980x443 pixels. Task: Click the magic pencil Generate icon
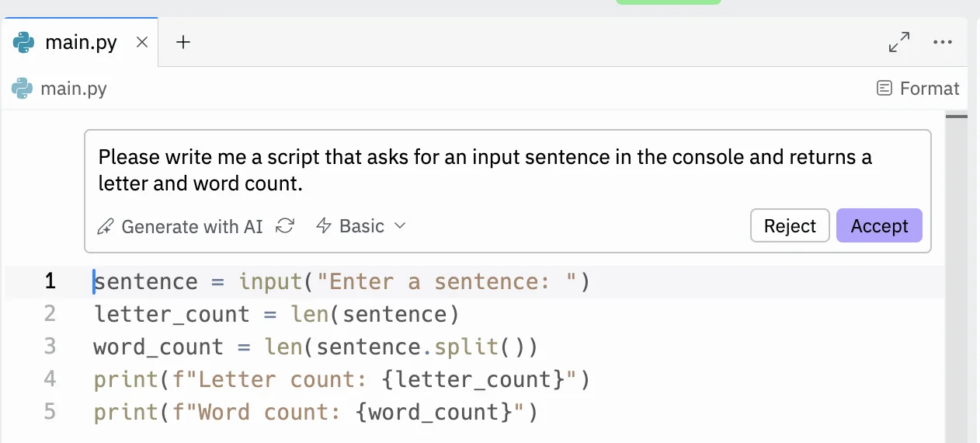tap(105, 227)
